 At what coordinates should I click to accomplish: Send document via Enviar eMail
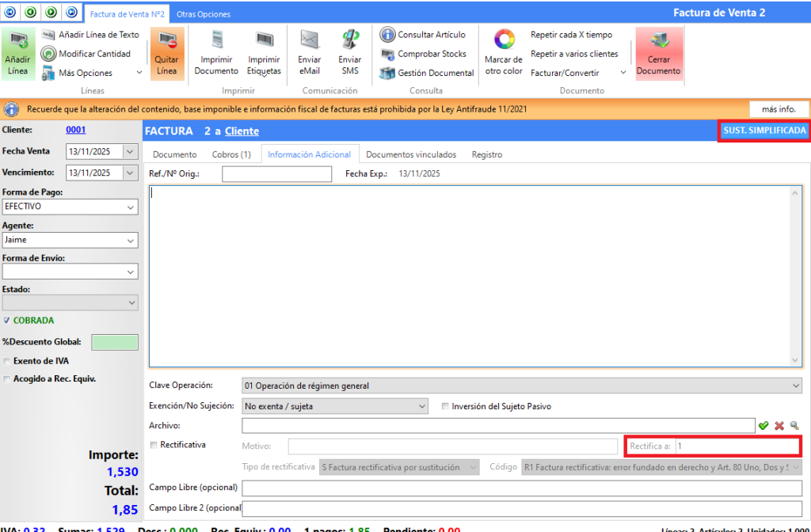click(x=309, y=40)
